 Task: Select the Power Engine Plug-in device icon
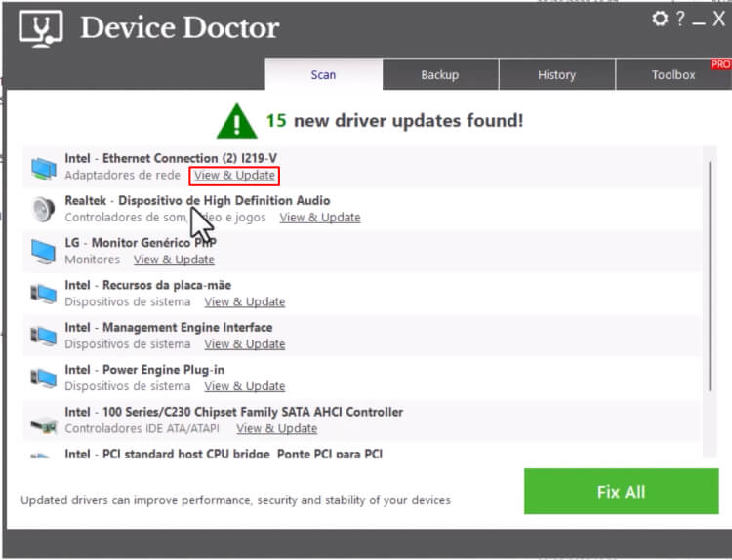[x=43, y=379]
